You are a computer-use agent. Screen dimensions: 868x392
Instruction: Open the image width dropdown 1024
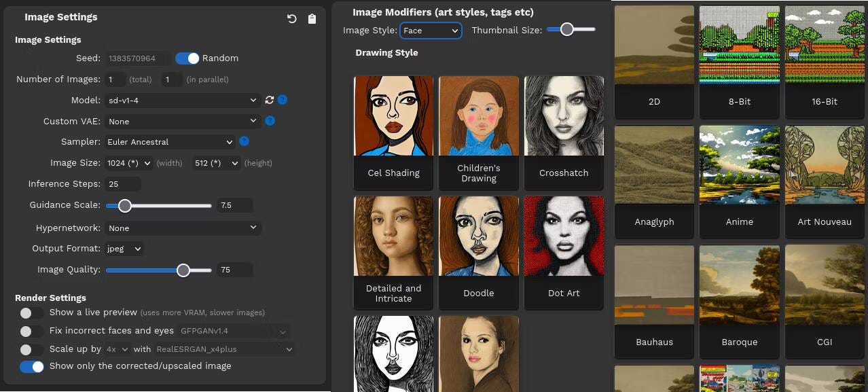[128, 163]
